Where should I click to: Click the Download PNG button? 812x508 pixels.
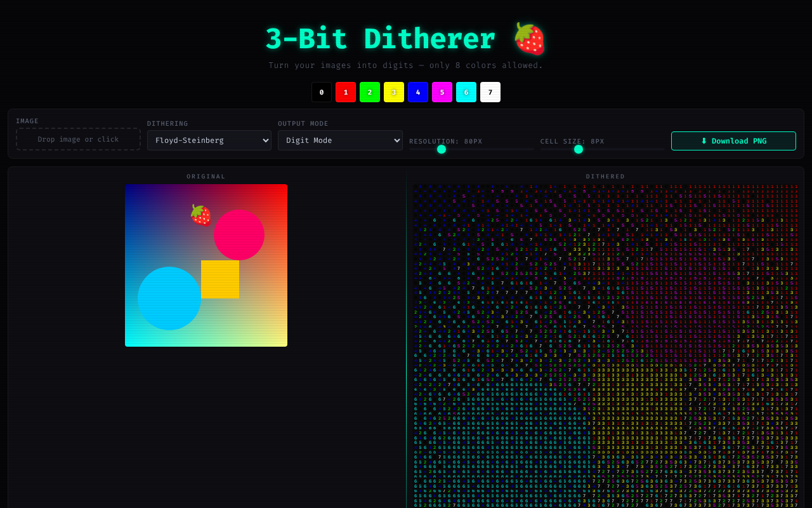(x=733, y=141)
